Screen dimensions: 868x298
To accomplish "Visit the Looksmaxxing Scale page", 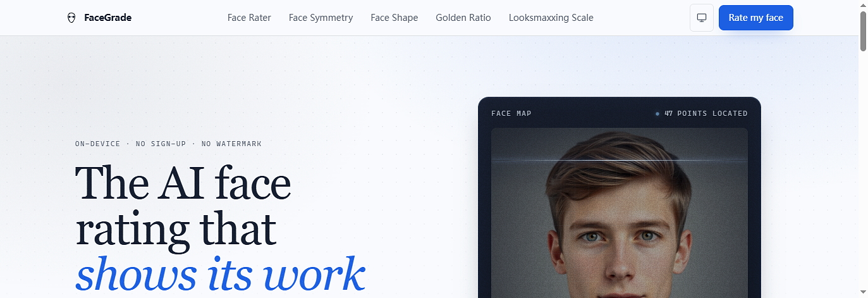I will pos(551,18).
